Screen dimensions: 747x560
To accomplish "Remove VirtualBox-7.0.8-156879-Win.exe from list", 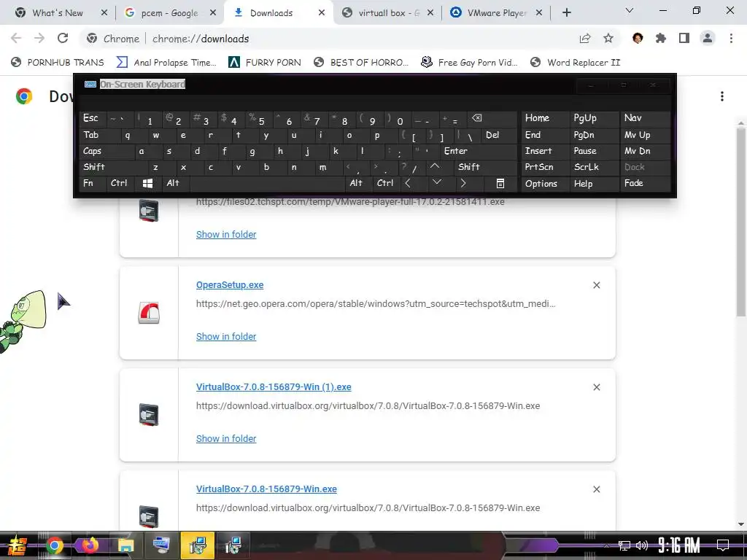I will point(597,489).
